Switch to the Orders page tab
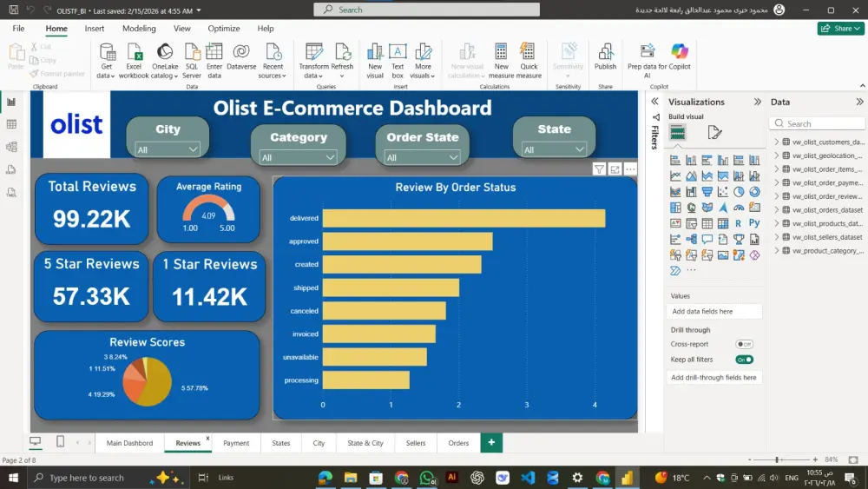868x489 pixels. coord(458,443)
